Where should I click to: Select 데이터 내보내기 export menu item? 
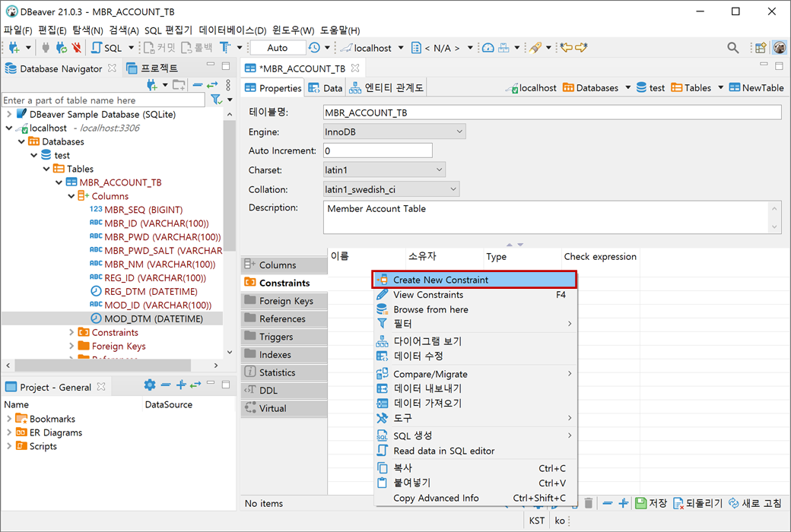tap(474, 389)
